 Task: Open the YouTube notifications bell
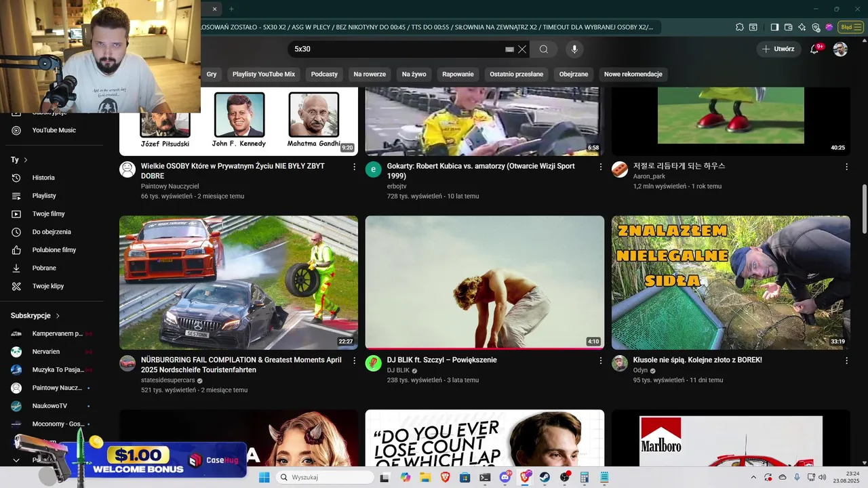(814, 49)
